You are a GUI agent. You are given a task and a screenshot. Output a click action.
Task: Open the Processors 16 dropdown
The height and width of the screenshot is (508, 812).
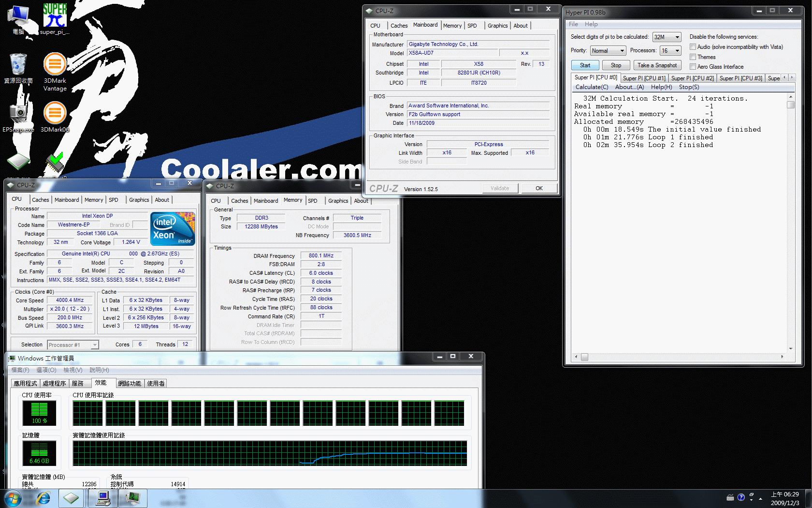click(671, 50)
